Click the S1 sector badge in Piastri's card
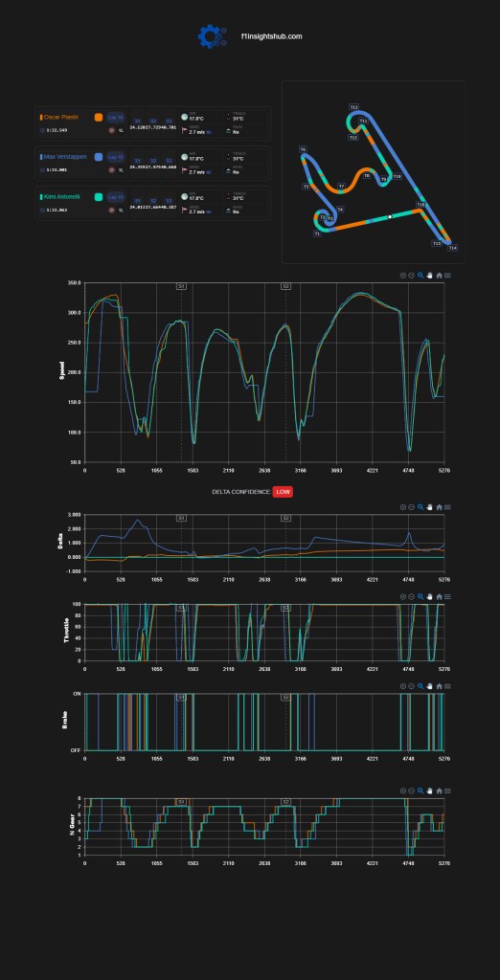The height and width of the screenshot is (980, 500). pos(138,121)
